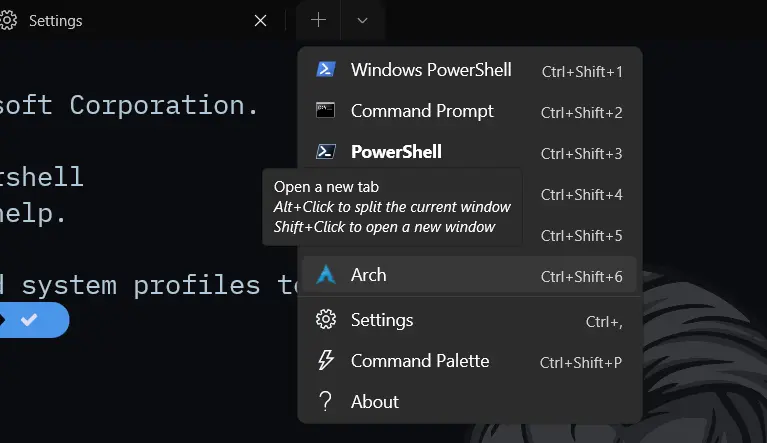
Task: Close the Settings tab
Action: (261, 21)
